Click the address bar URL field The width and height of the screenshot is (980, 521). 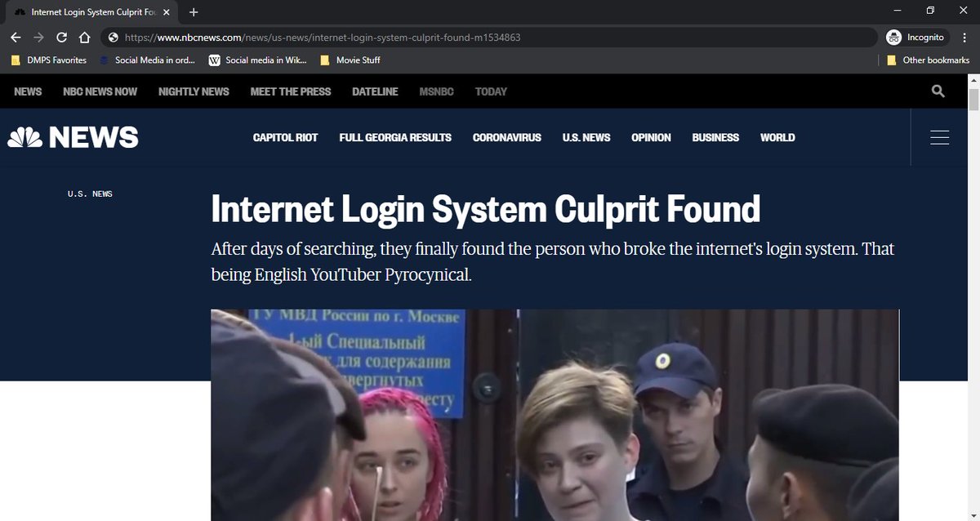(490, 38)
